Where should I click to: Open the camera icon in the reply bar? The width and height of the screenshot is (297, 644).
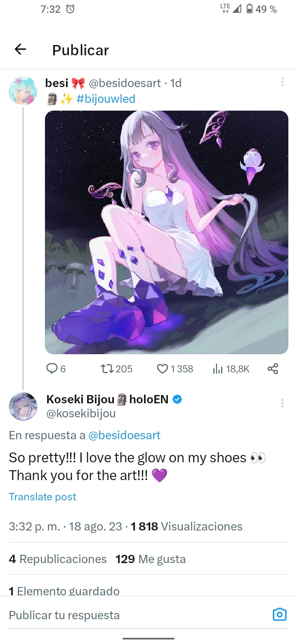point(280,615)
